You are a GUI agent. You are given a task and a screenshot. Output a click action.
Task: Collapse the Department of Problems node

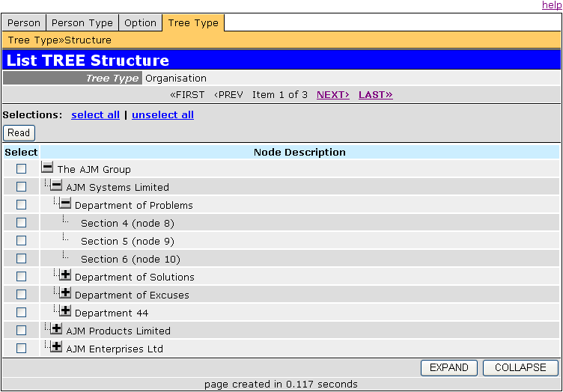(x=65, y=203)
